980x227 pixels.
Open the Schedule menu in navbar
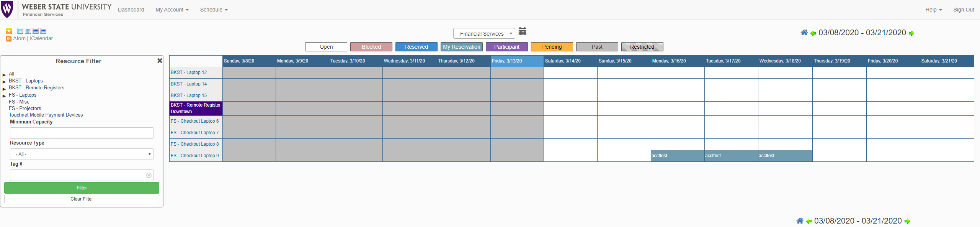(x=214, y=10)
